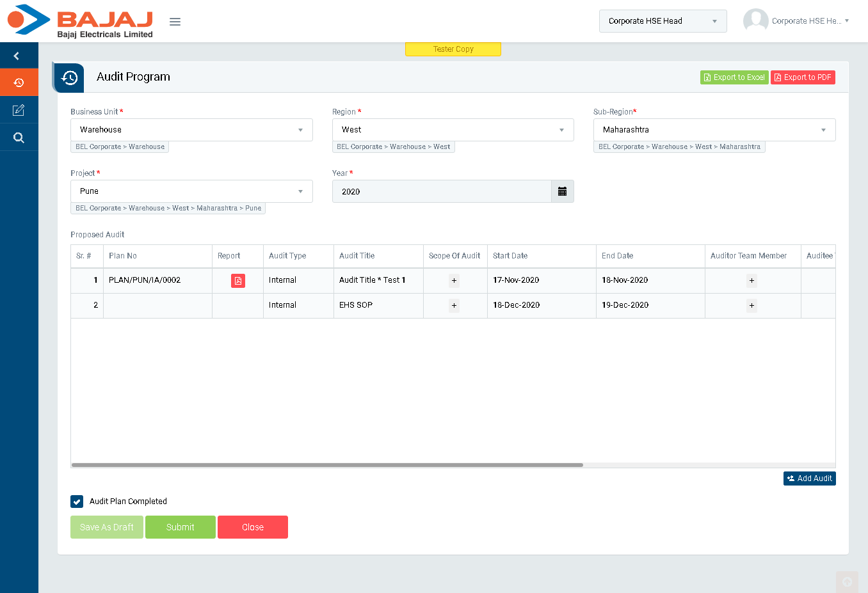Image resolution: width=868 pixels, height=593 pixels.
Task: Add Auditor Team Member for first audit row
Action: pos(751,281)
